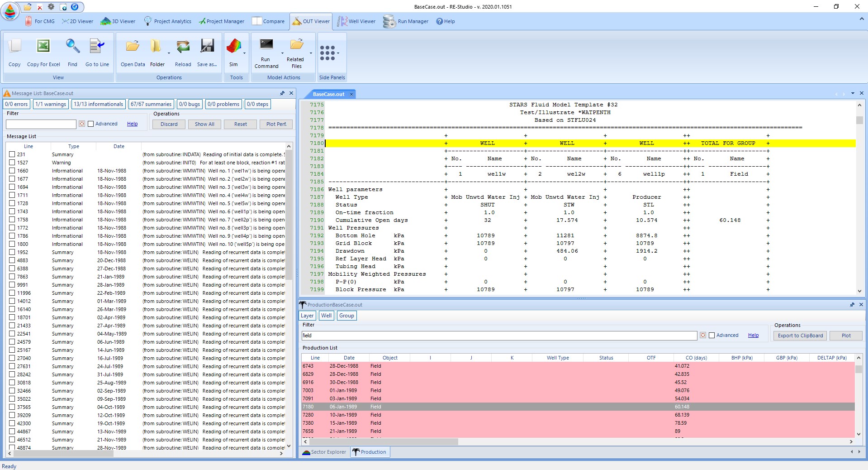Image resolution: width=868 pixels, height=470 pixels.
Task: Check the message row line 11996
Action: [12, 293]
